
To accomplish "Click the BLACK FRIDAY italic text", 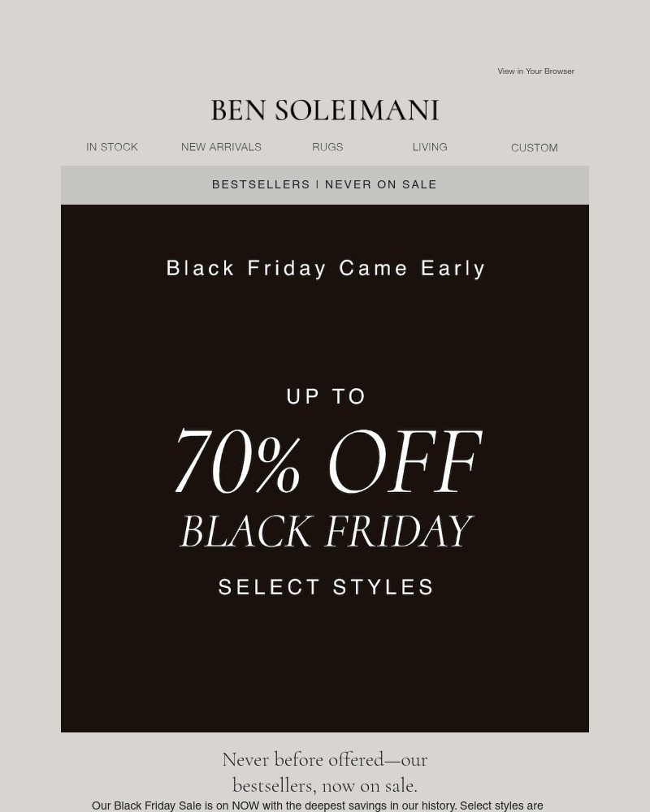I will [x=326, y=529].
